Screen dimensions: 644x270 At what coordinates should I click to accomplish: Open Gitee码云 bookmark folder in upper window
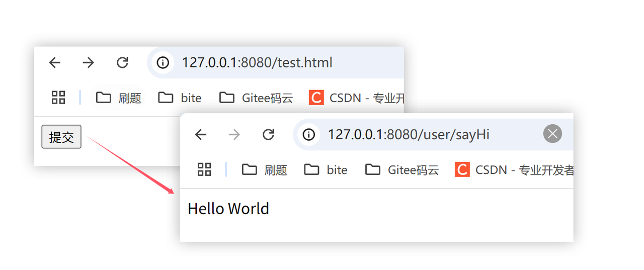click(256, 98)
